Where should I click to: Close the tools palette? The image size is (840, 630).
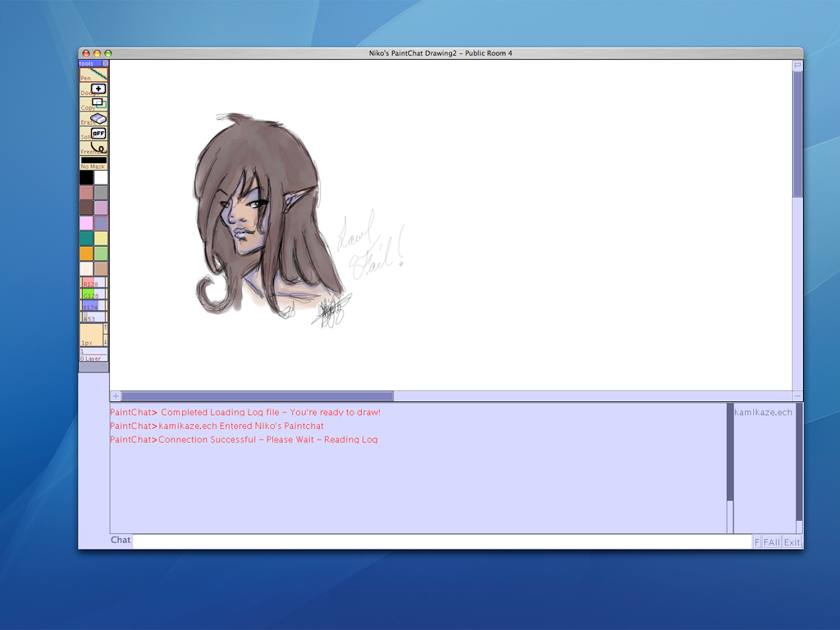pyautogui.click(x=105, y=63)
